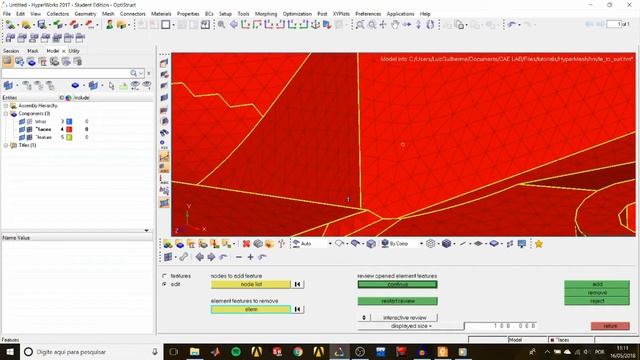Select the pan hand tool
The width and height of the screenshot is (640, 360).
click(x=395, y=25)
